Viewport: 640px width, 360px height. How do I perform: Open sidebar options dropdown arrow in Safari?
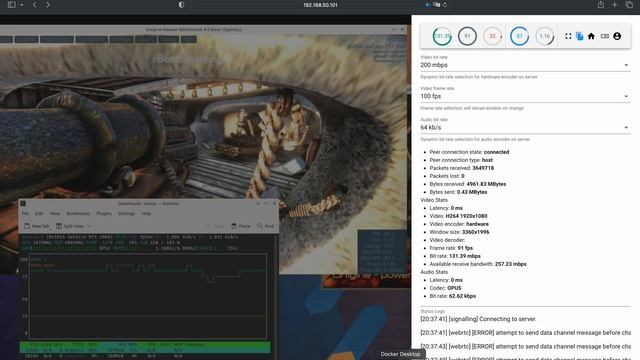22,5
